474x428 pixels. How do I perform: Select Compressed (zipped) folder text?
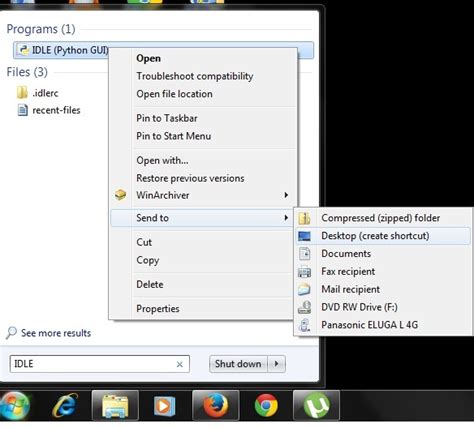(x=381, y=218)
